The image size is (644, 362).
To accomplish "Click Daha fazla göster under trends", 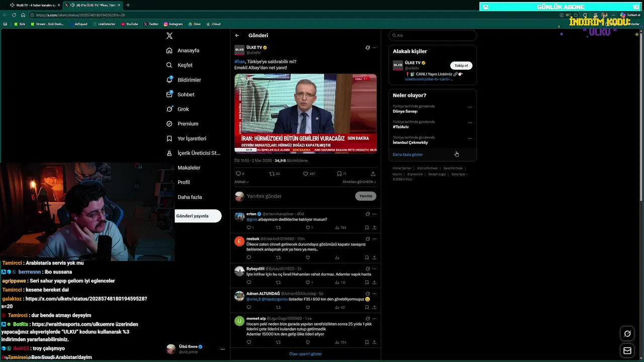I will 408,154.
